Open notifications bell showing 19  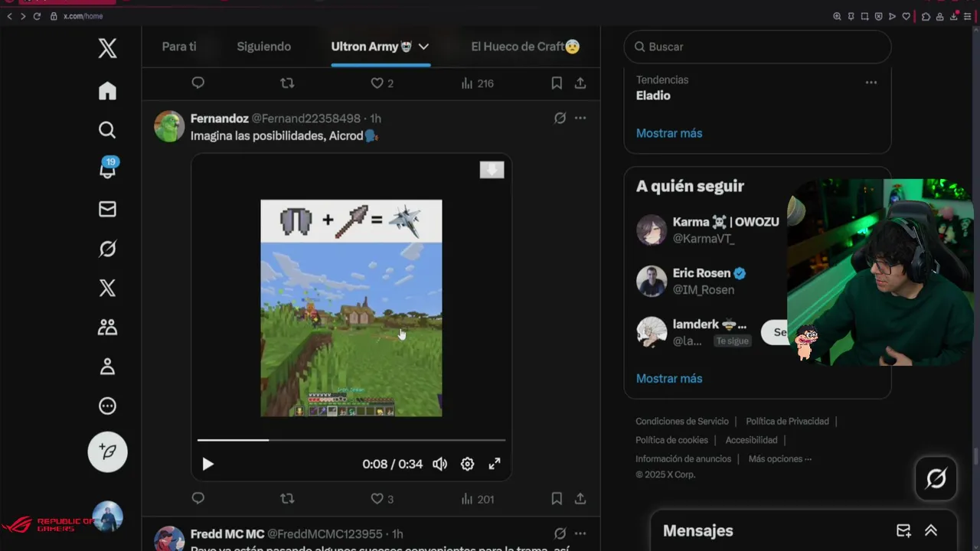click(x=107, y=169)
